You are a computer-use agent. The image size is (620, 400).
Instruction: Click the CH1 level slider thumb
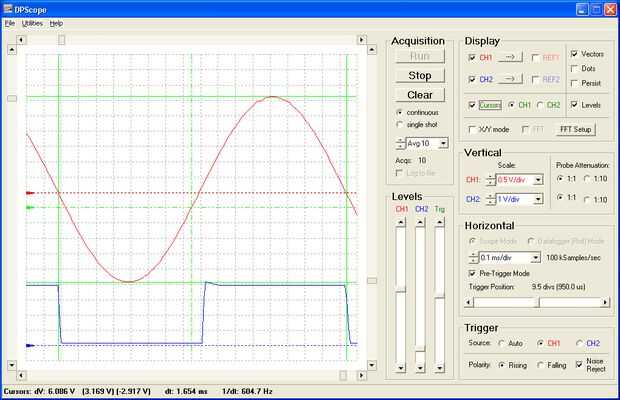[x=401, y=290]
